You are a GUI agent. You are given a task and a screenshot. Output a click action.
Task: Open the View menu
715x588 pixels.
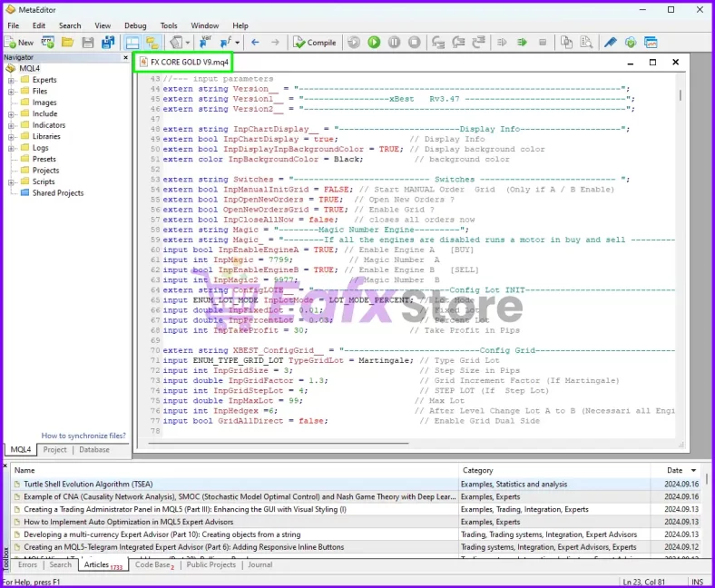coord(103,25)
